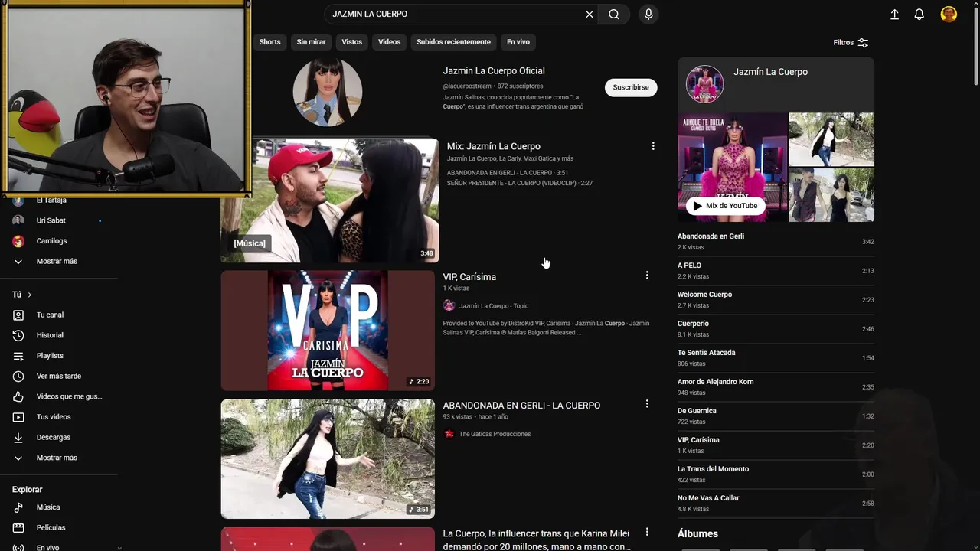Open the notifications bell
This screenshot has height=551, width=980.
(x=920, y=14)
